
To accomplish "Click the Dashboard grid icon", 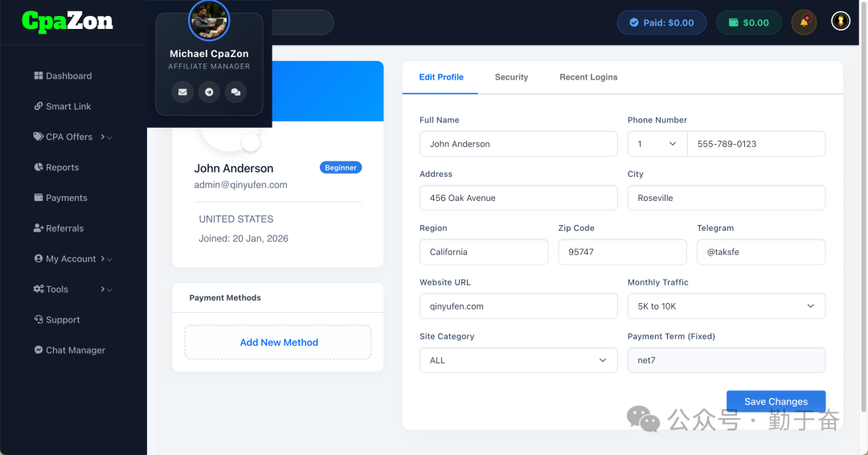I will (x=39, y=76).
